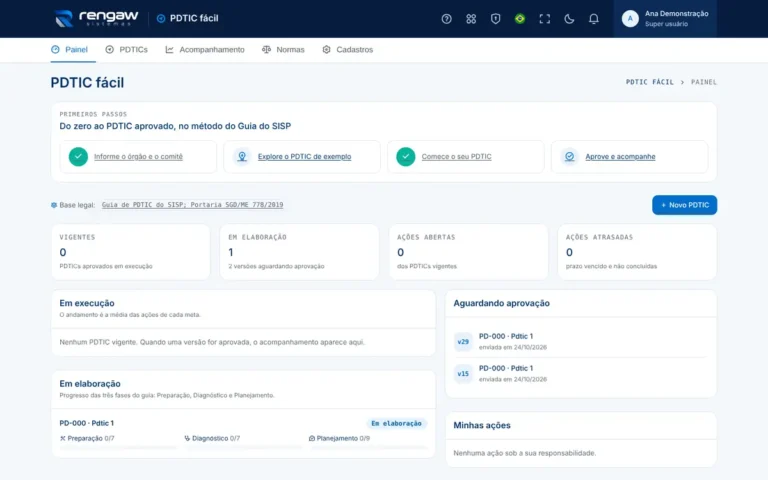Open the Cadastros tab
The image size is (768, 480).
(x=348, y=49)
